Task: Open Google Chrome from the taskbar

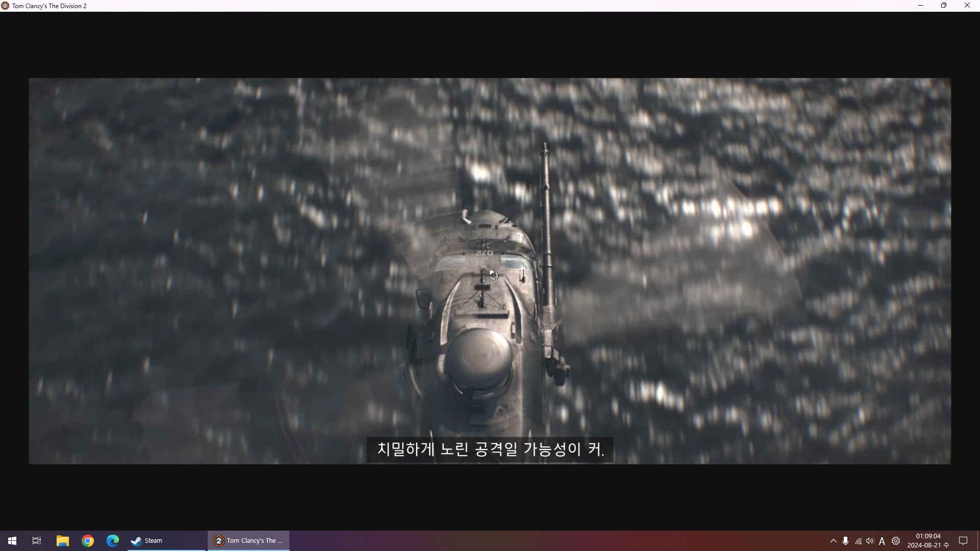Action: click(88, 541)
